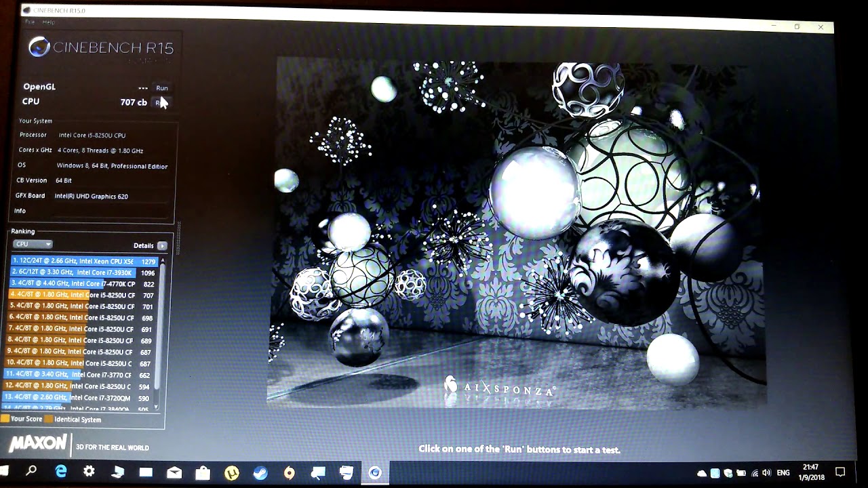This screenshot has height=488, width=868.
Task: Open the Action Center notifications icon
Action: [x=840, y=472]
